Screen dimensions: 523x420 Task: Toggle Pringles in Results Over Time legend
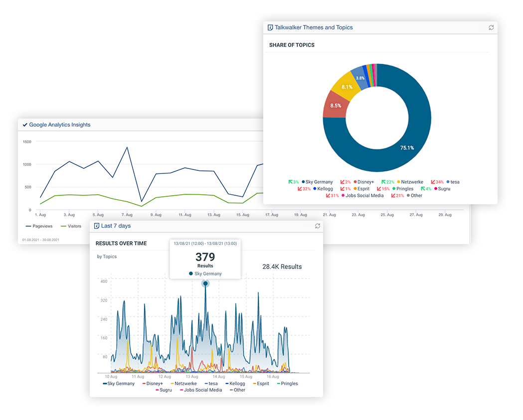(x=288, y=384)
